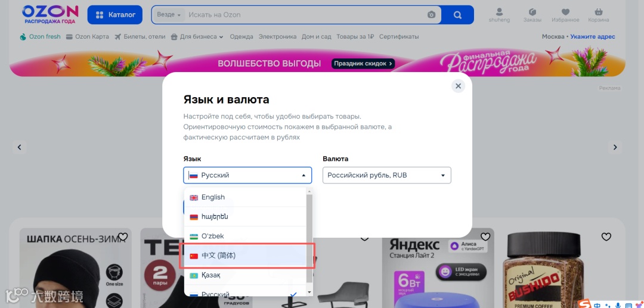Click the Ozon logo
Screen dimensions: 644x308
pyautogui.click(x=50, y=14)
